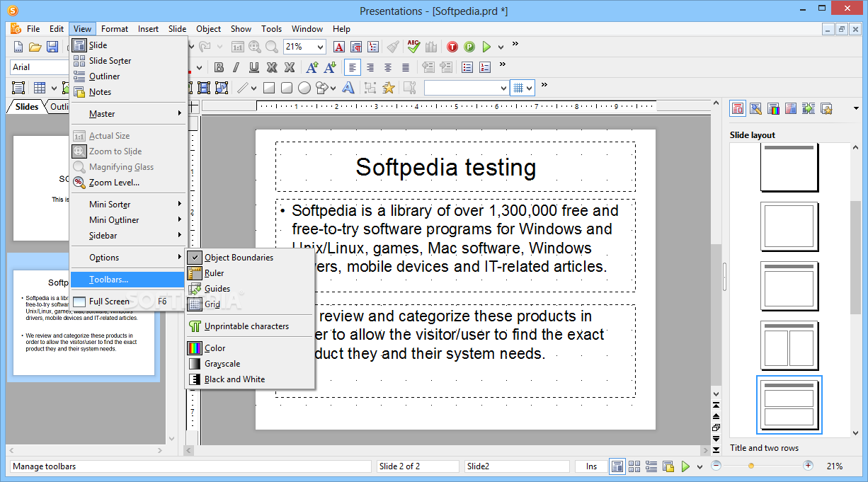
Task: Choose Zoom Level... from View menu
Action: (128, 183)
